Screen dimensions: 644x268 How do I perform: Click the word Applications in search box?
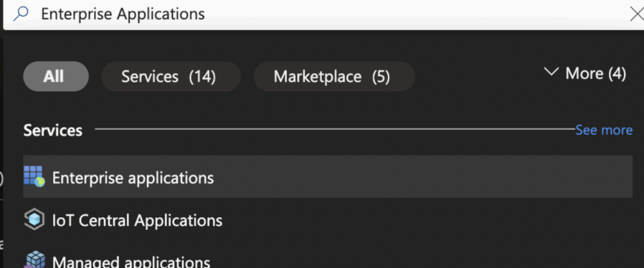coord(161,14)
